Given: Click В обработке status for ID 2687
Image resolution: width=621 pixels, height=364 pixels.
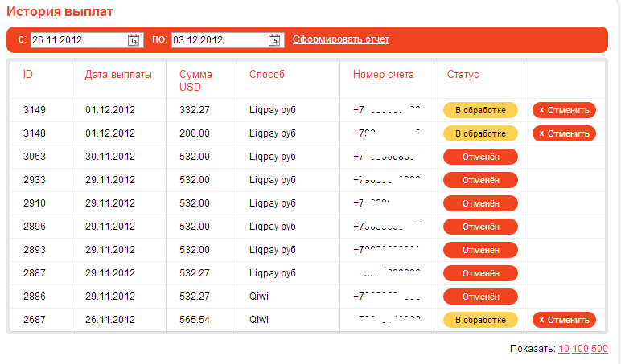Looking at the screenshot, I should (480, 320).
